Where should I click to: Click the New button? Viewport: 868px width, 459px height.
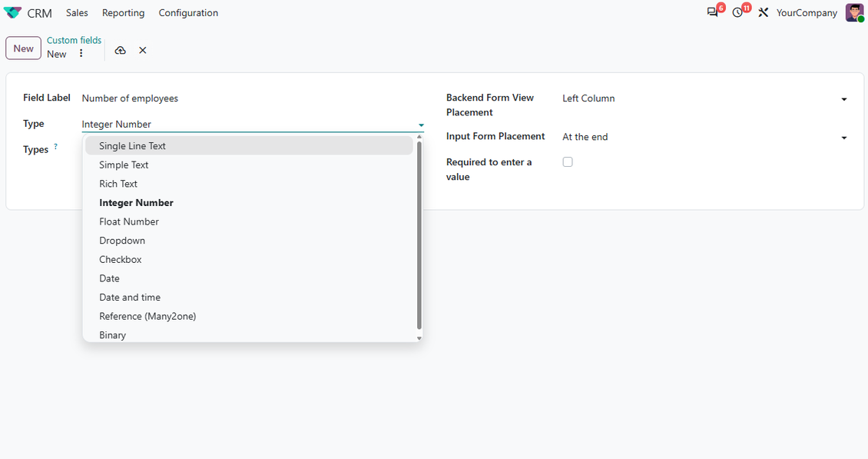click(23, 48)
